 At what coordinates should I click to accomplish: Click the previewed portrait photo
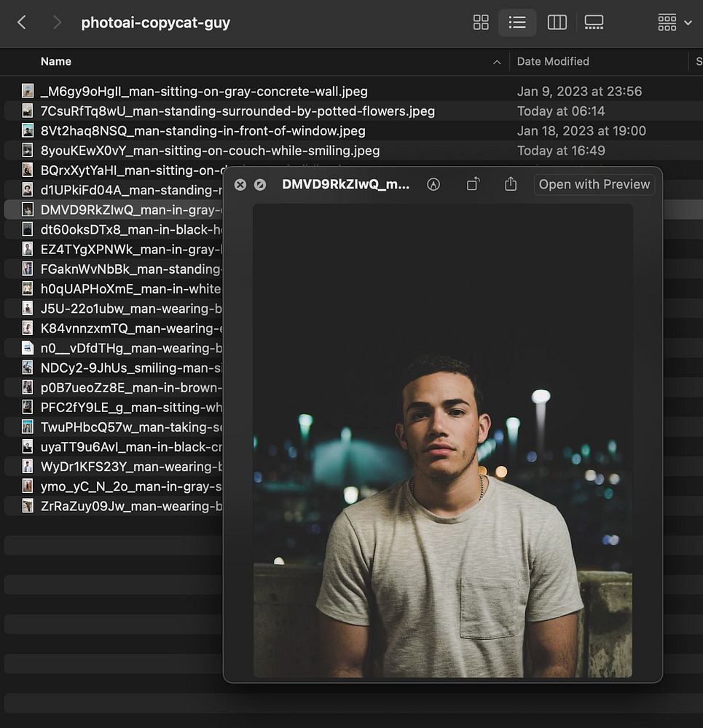point(442,440)
